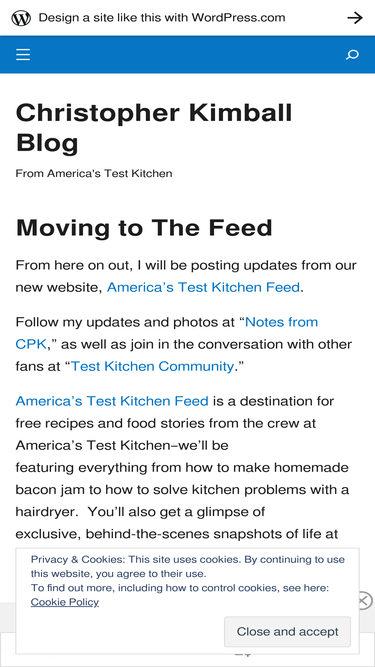Click the tagline "From America's Test Kitchen"
375x667 pixels.
tap(94, 174)
